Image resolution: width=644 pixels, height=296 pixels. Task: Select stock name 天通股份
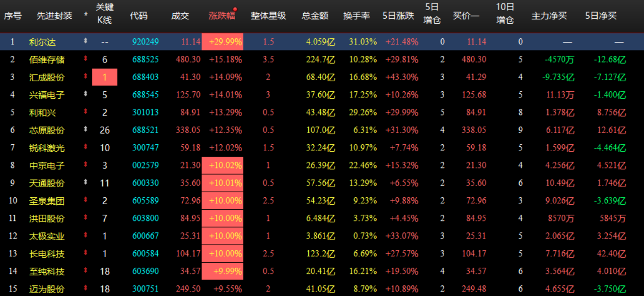pyautogui.click(x=47, y=183)
